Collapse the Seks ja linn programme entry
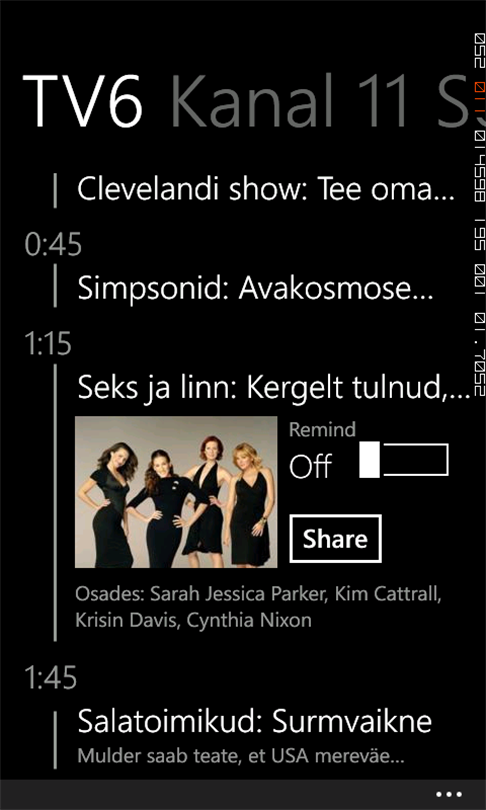The image size is (486, 810). 274,387
